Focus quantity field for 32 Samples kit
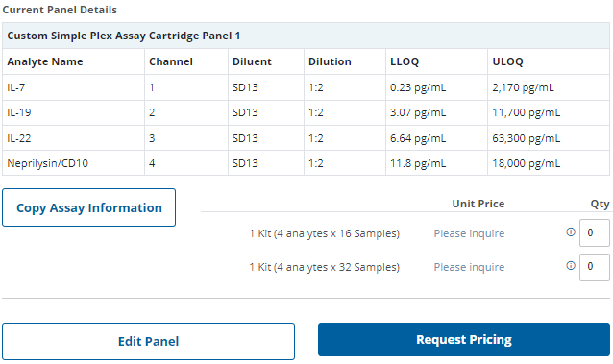Screen dimensions: 613x364 [x=594, y=267]
